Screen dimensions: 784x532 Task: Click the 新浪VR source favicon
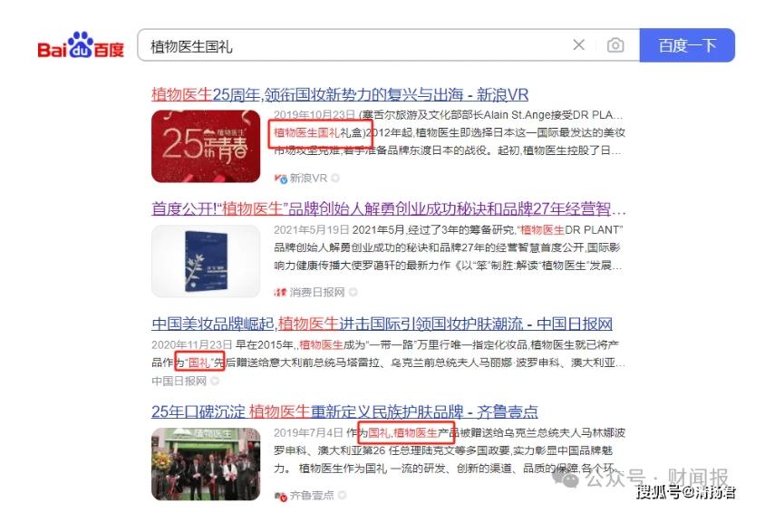point(281,179)
